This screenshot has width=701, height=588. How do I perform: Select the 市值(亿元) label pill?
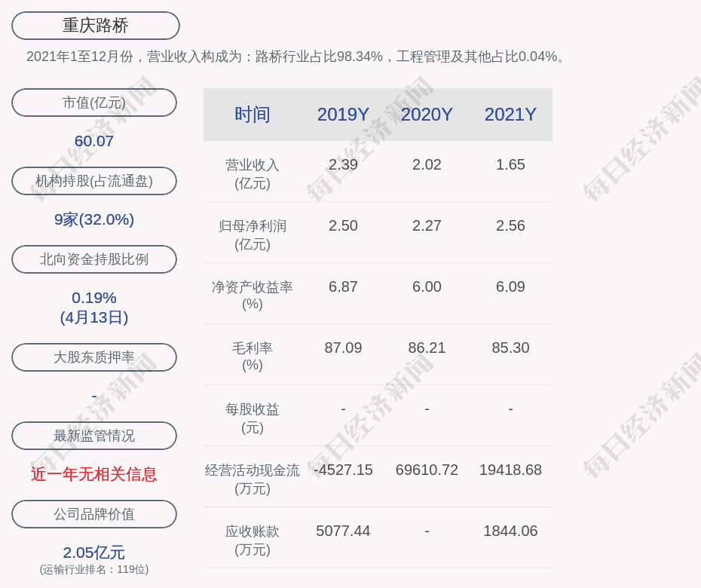(94, 103)
